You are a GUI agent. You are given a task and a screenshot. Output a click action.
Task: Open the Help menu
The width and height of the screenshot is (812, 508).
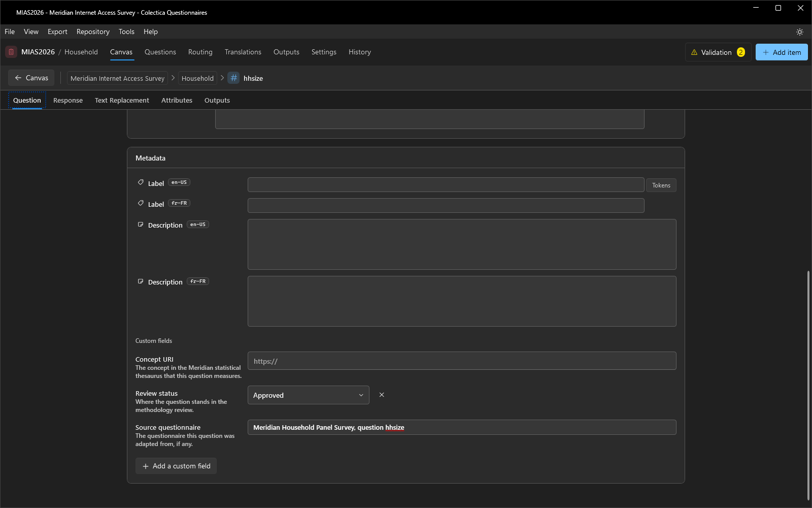[x=151, y=31]
